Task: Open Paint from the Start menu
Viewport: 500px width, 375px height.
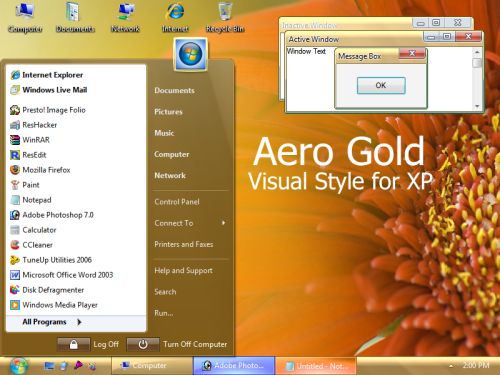Action: (x=25, y=185)
